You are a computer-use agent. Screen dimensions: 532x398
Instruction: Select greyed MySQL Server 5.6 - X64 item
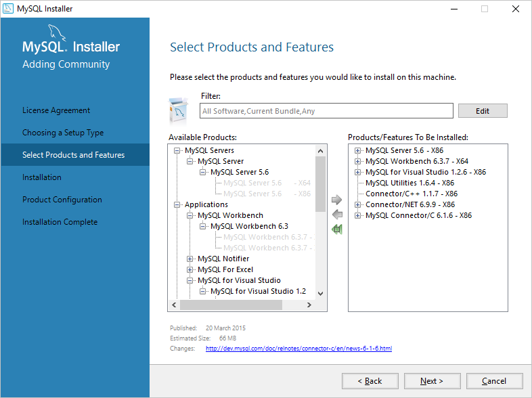coord(267,183)
